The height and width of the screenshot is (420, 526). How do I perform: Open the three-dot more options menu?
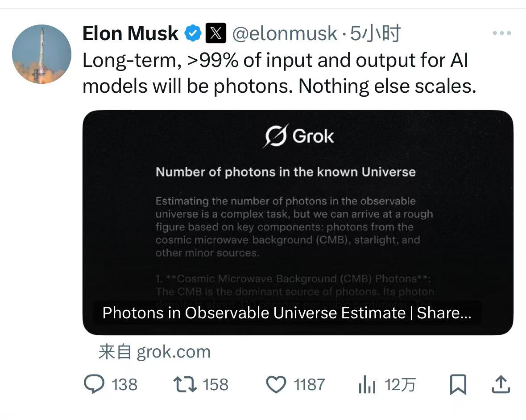pyautogui.click(x=501, y=33)
